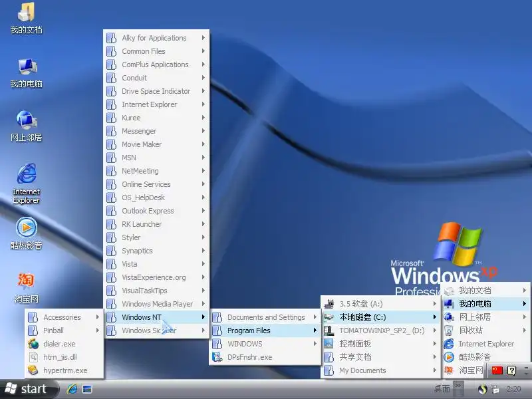The width and height of the screenshot is (532, 399).
Task: Select ComPlus Applications menu entry
Action: coord(156,65)
